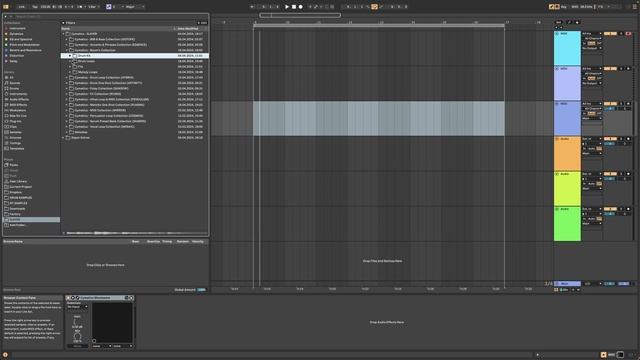Image resolution: width=640 pixels, height=360 pixels.
Task: Expand the highlighted Drum Kits folder
Action: click(70, 56)
